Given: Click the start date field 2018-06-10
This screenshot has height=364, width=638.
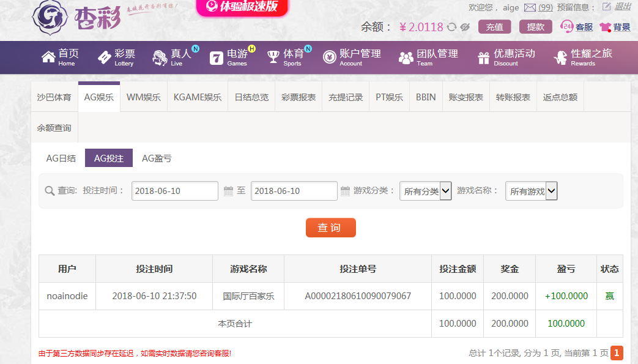Looking at the screenshot, I should pos(175,191).
